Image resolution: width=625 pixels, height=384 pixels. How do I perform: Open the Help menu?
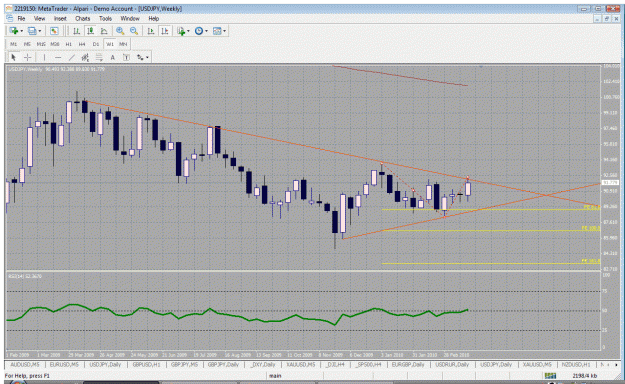pos(153,19)
